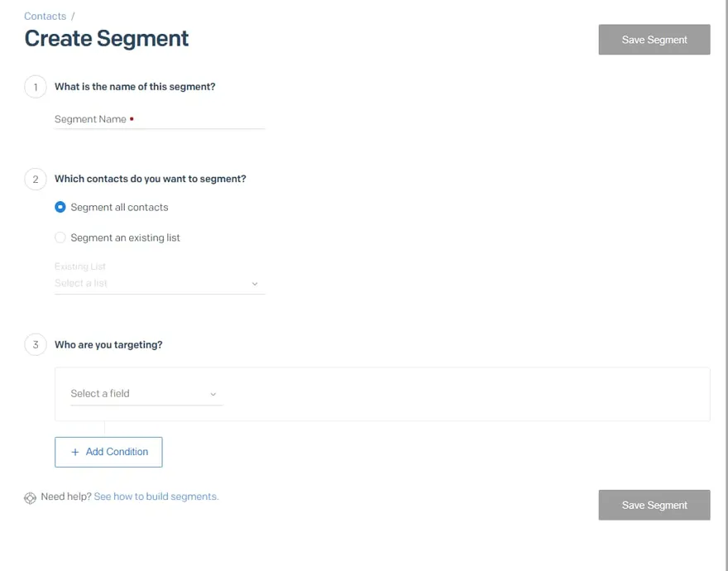Click the bottom Save Segment button

(654, 505)
